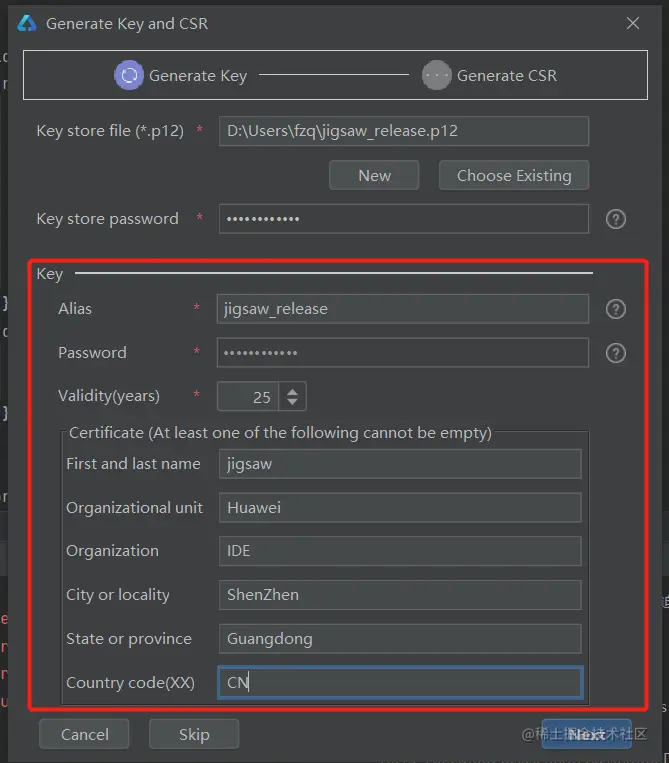Click the Skip button

(x=194, y=734)
